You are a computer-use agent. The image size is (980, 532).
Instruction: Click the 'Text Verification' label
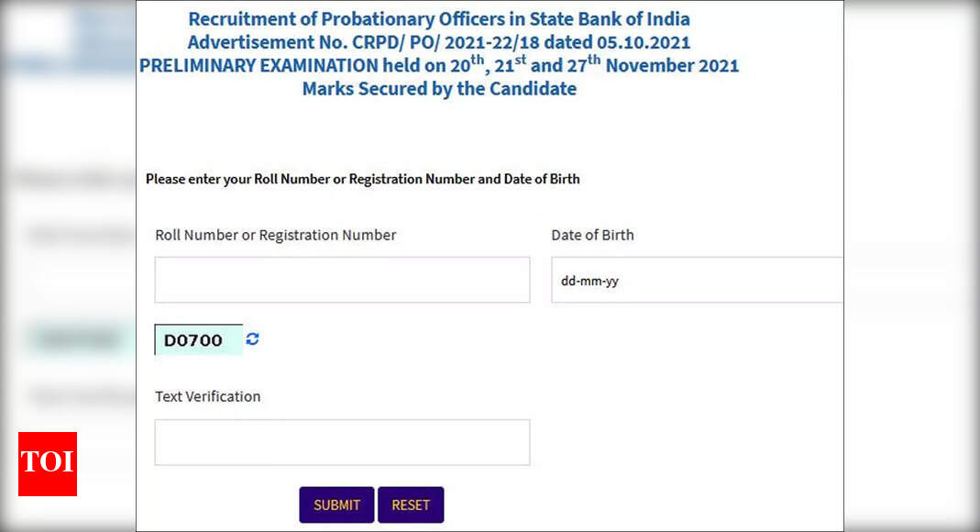tap(207, 396)
